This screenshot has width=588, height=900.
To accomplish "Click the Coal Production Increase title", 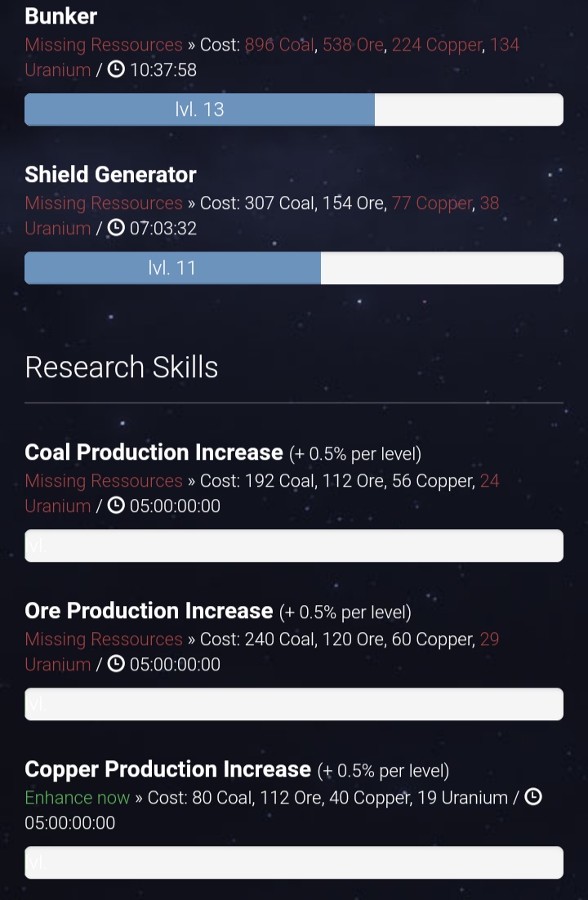I will (x=154, y=452).
